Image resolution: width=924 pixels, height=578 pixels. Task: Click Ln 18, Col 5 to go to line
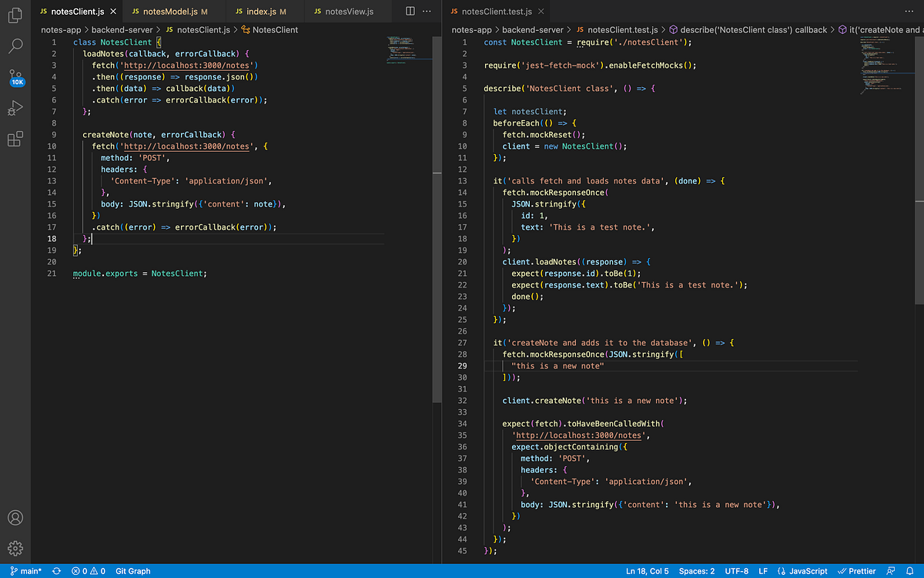point(648,571)
